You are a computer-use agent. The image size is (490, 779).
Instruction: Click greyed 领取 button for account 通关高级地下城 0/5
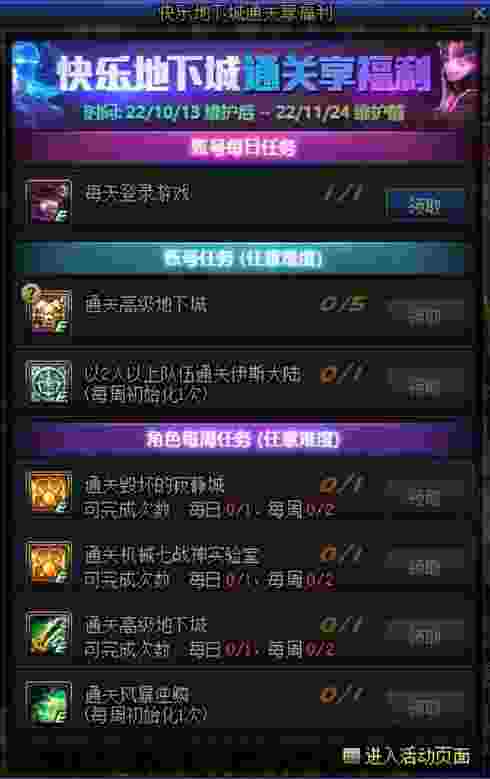424,314
